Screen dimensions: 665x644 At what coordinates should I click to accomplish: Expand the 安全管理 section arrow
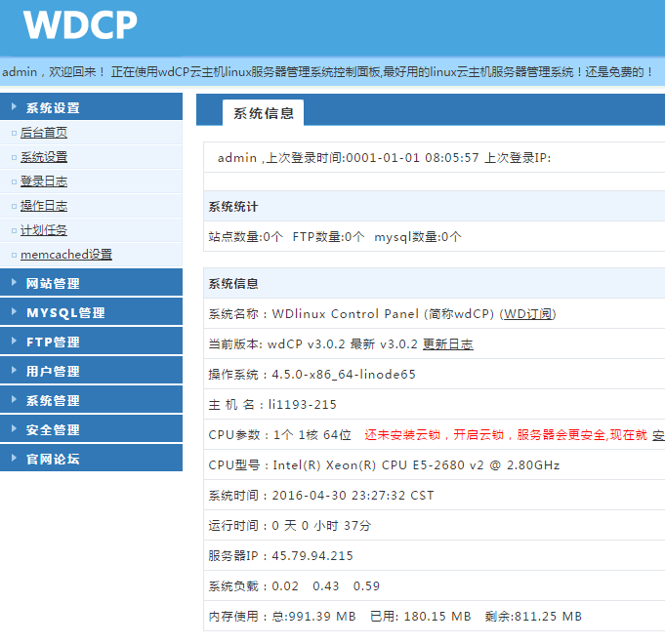[14, 428]
